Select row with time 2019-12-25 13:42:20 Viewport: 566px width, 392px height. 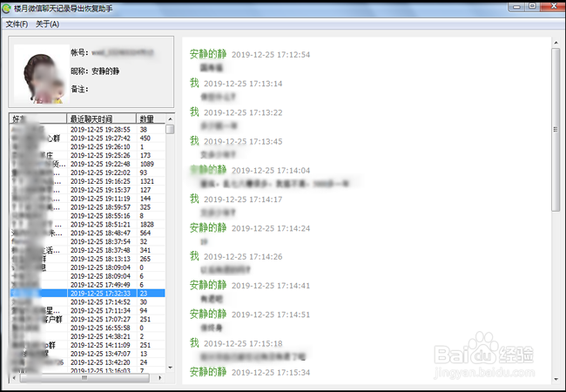[87, 362]
